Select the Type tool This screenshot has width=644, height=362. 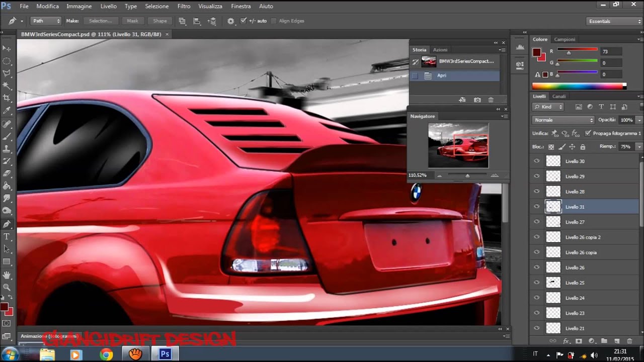(7, 237)
